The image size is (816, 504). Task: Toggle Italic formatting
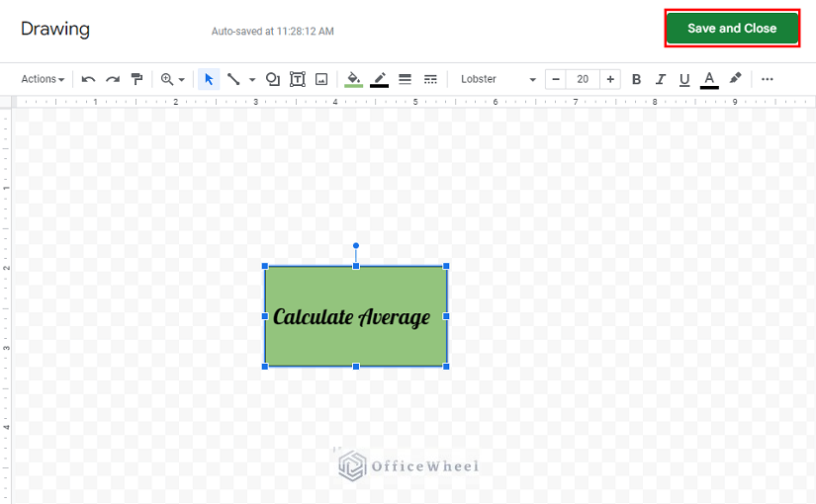click(x=660, y=79)
